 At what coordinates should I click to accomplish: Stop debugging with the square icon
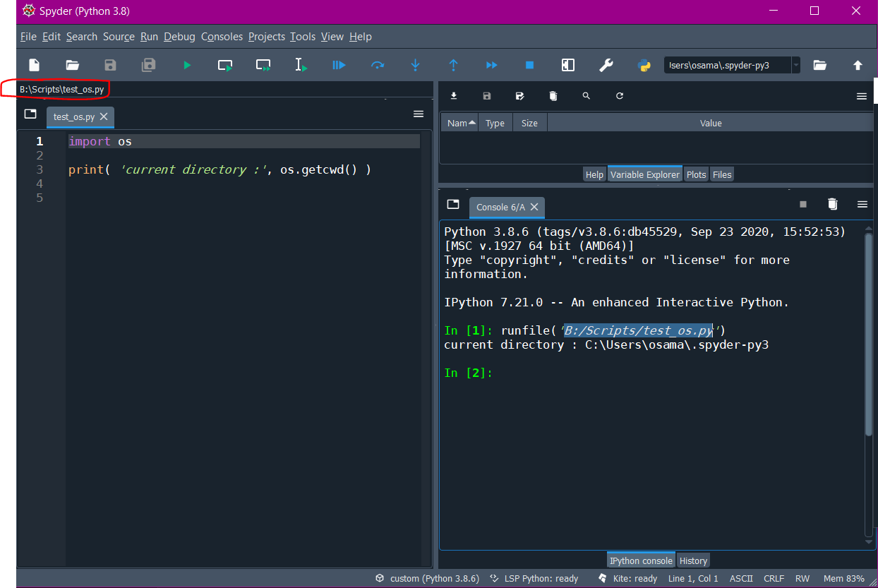(530, 65)
